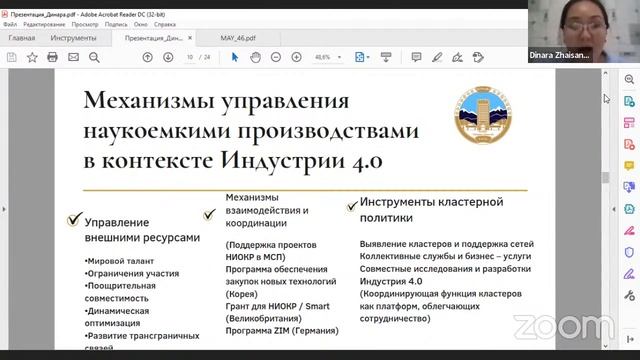This screenshot has width=640, height=360.
Task: Click the text 'Совместные исследования и разработки'
Action: click(x=445, y=269)
